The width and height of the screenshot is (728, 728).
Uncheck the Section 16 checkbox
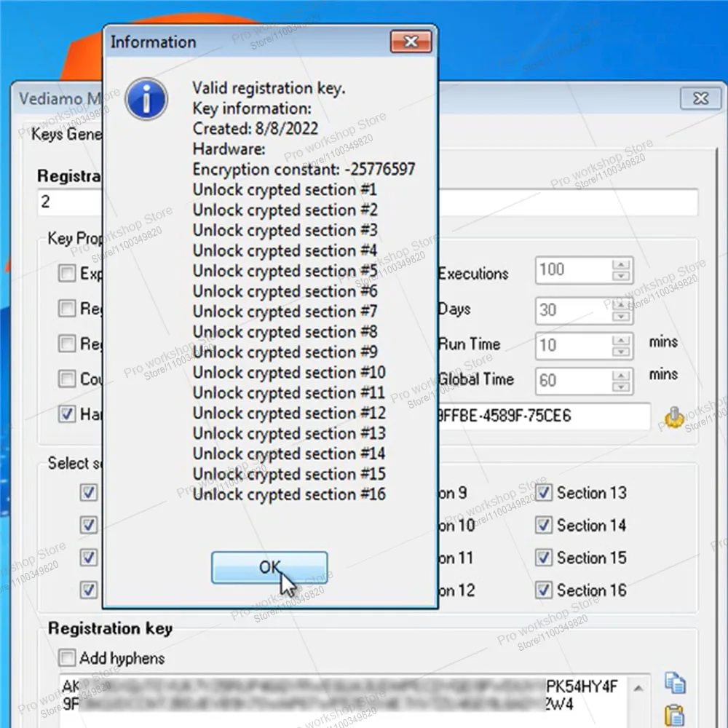click(x=543, y=590)
